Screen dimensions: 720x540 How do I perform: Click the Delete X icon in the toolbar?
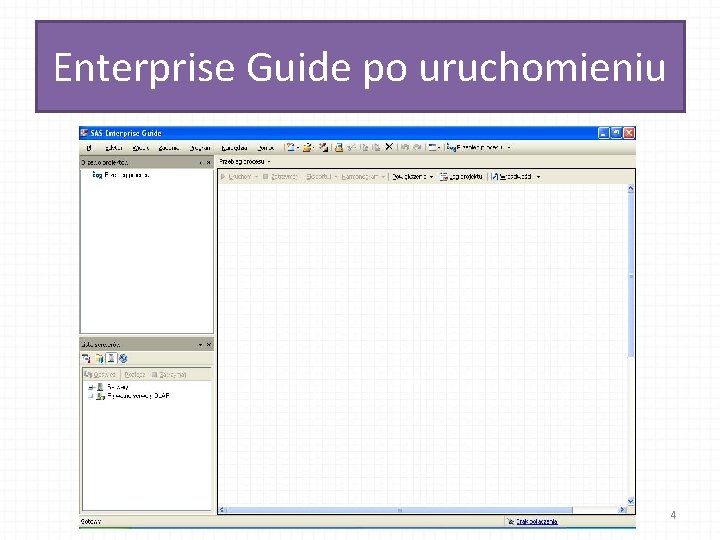click(x=389, y=147)
